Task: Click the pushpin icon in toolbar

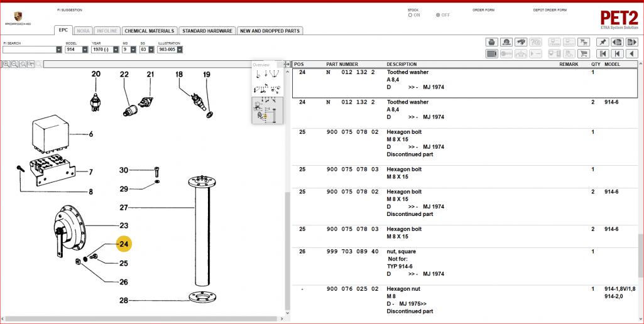Action: (603, 42)
